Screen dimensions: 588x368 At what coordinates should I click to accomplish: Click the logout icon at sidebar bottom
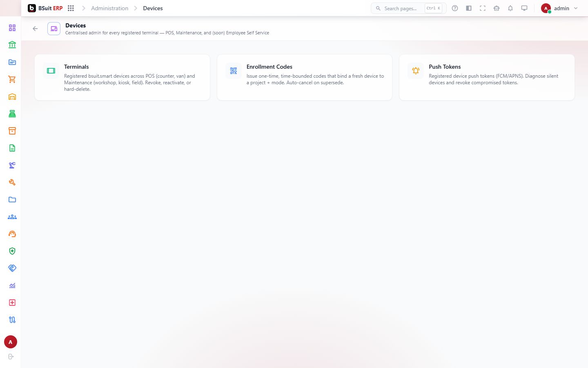tap(11, 357)
